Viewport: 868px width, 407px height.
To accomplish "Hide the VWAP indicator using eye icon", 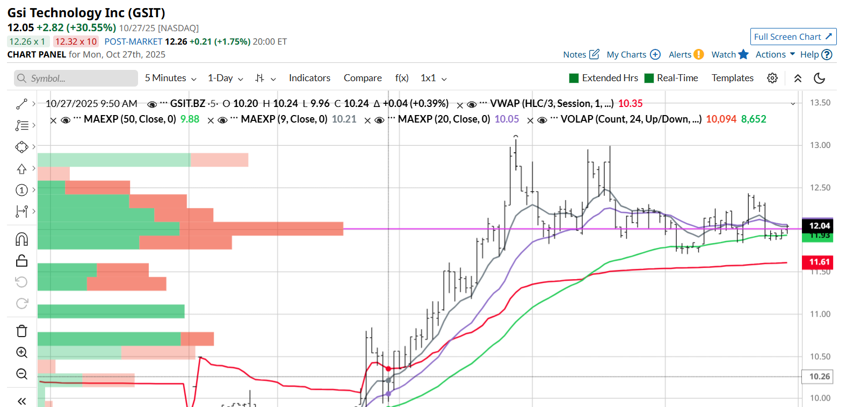I will pyautogui.click(x=472, y=104).
